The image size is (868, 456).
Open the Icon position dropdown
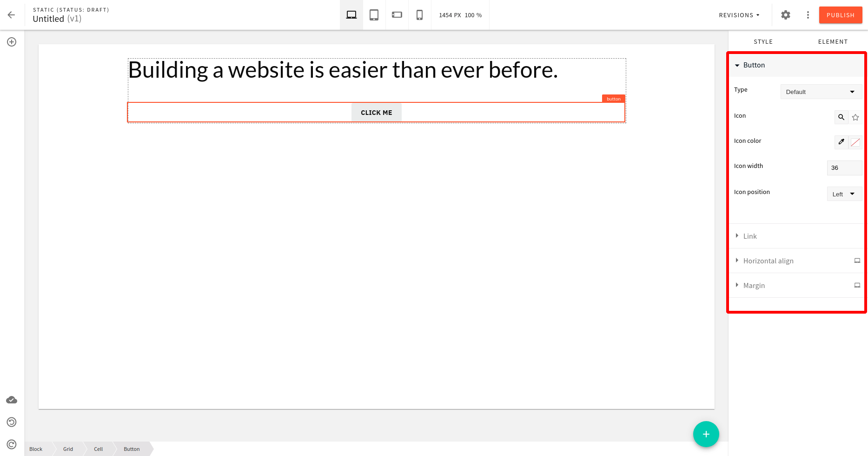pos(844,194)
